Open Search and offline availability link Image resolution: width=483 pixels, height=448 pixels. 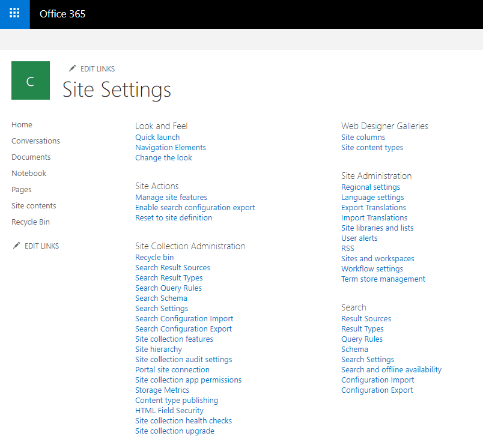(x=392, y=369)
